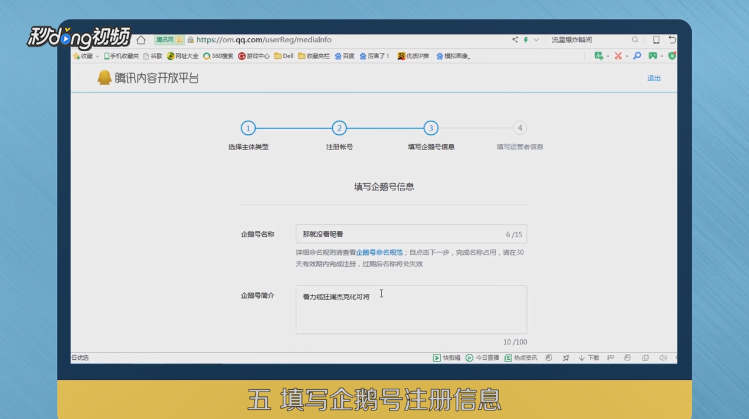Open the 百度 bookmark
Viewport: 749px width, 419px height.
click(344, 56)
